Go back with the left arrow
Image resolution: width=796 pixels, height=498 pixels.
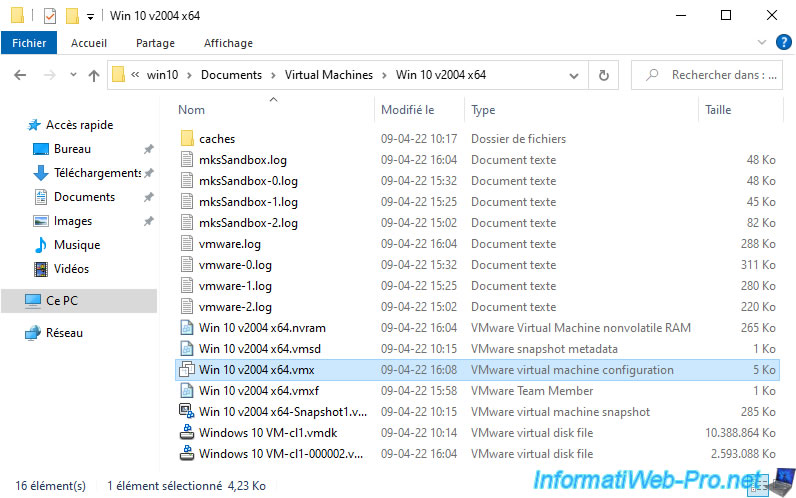tap(20, 75)
